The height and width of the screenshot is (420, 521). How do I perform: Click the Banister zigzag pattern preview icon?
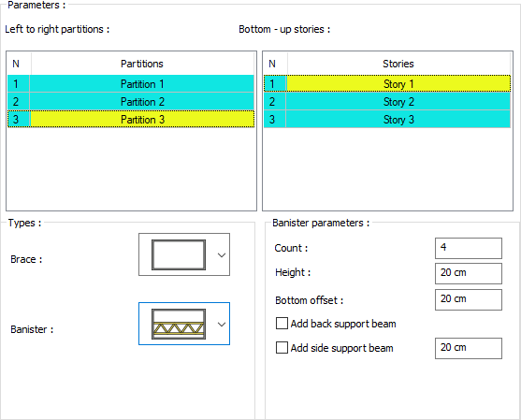(179, 324)
